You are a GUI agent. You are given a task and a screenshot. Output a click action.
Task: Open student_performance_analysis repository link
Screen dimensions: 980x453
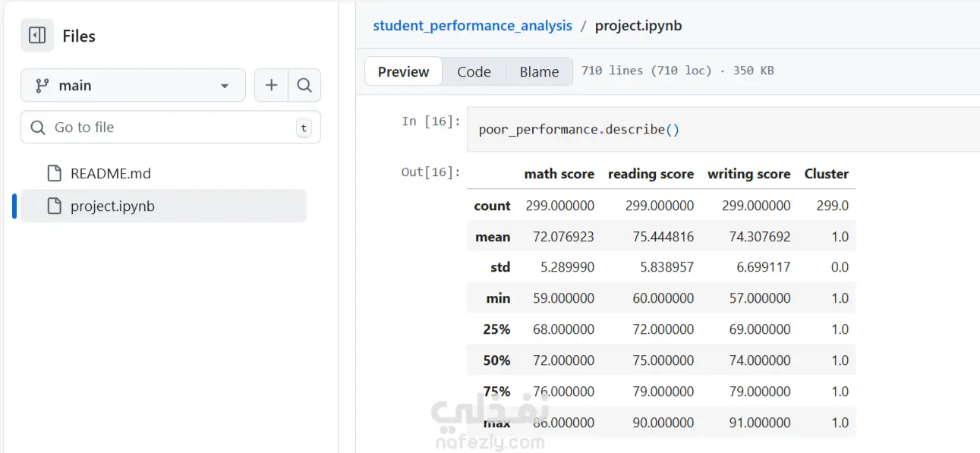click(472, 26)
